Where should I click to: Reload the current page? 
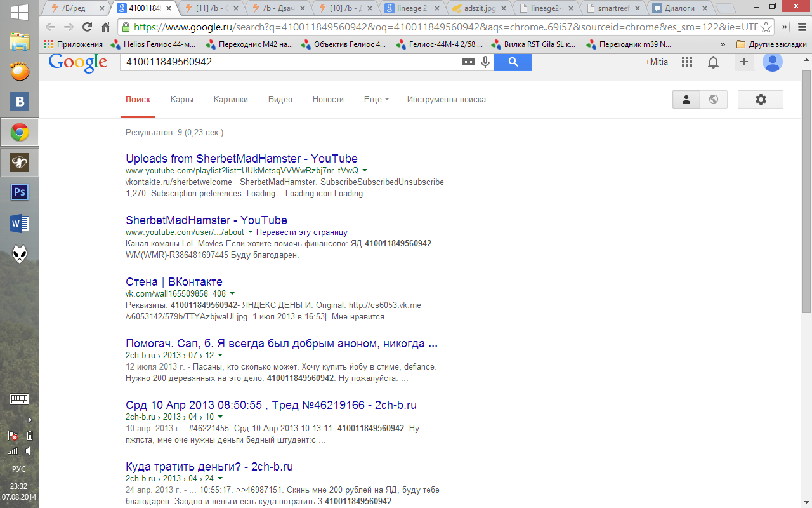[87, 27]
